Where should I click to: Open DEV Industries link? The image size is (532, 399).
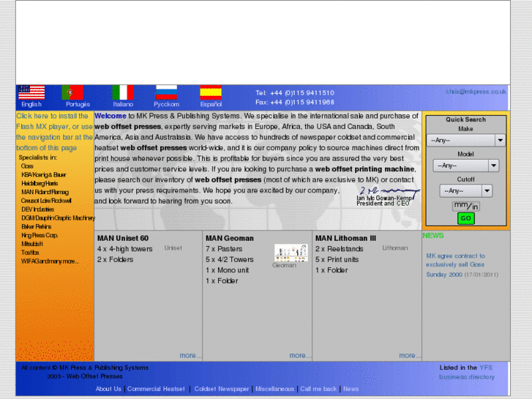pos(37,209)
